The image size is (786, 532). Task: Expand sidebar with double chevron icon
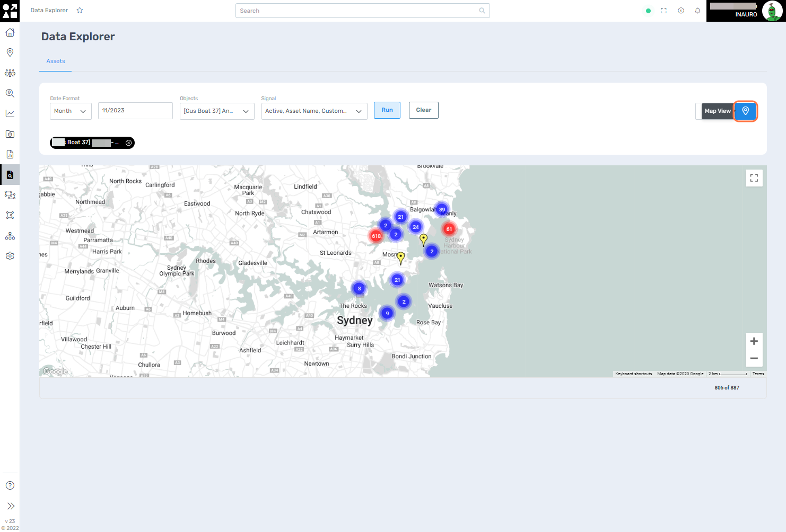click(x=10, y=506)
